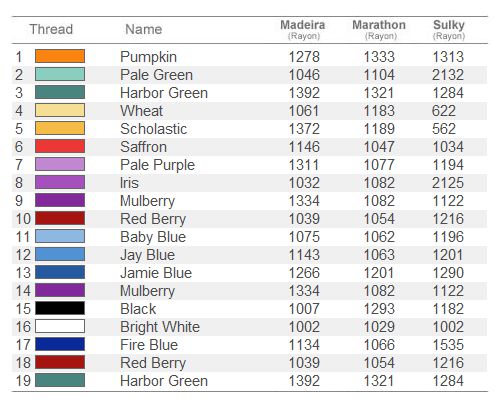Select the Jamie Blue row name
The image size is (500, 402).
(x=156, y=273)
